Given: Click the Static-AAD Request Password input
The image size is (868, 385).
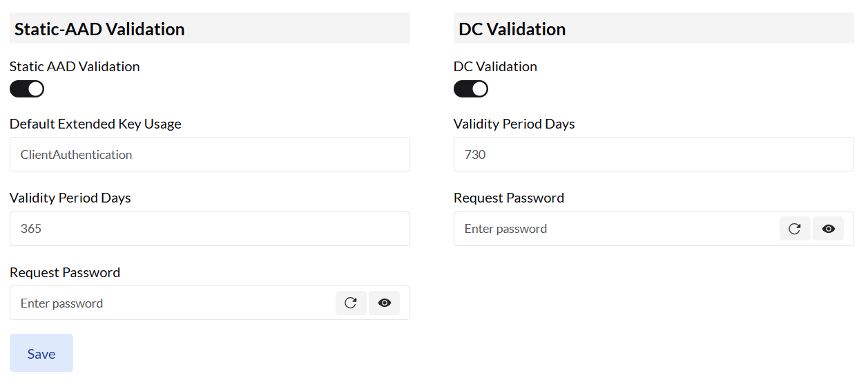Looking at the screenshot, I should [x=173, y=303].
